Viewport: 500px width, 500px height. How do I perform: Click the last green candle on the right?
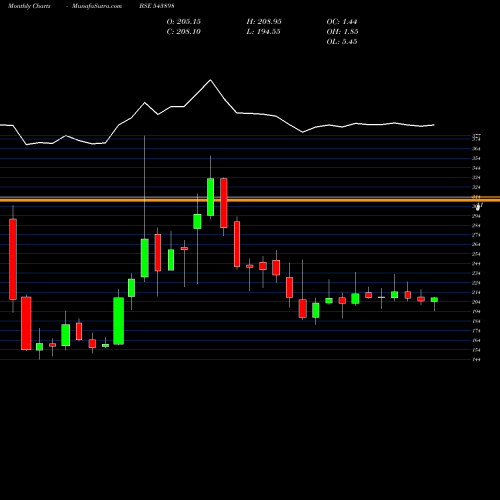[434, 300]
